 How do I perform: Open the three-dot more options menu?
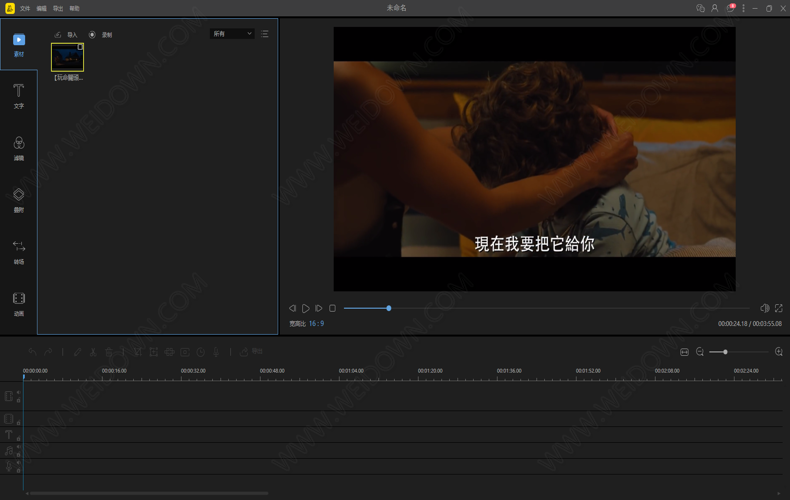(743, 8)
